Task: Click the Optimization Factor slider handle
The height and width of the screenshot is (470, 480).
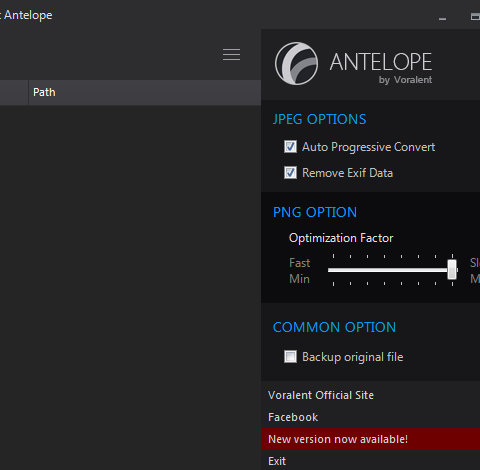Action: click(x=452, y=270)
